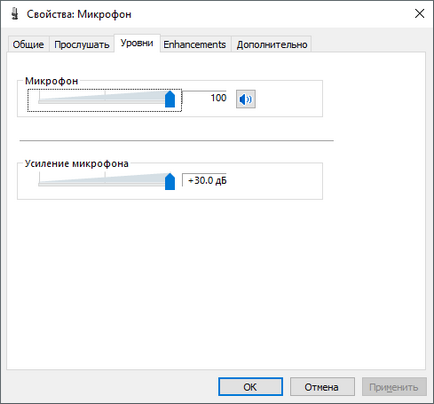Go to the Enhancements tab
The height and width of the screenshot is (404, 434).
(195, 44)
